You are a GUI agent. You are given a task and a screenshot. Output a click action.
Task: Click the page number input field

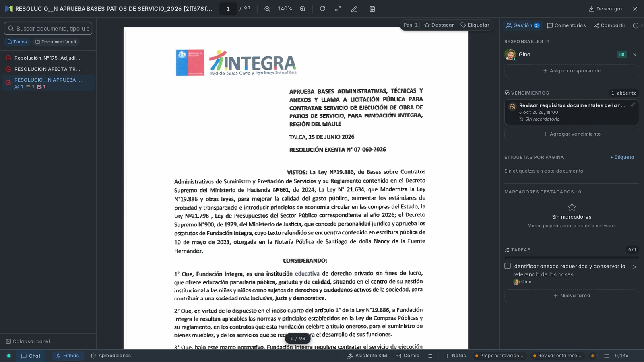coord(228,9)
